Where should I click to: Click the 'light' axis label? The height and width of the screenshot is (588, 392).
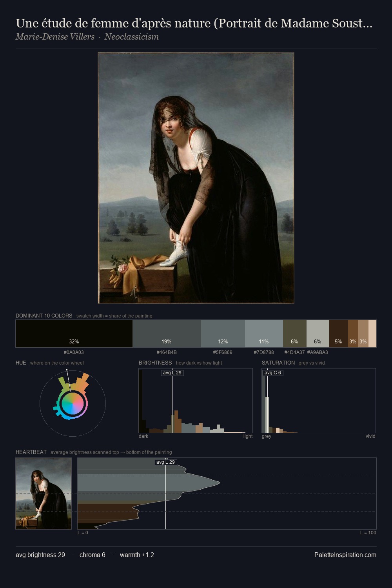(248, 436)
